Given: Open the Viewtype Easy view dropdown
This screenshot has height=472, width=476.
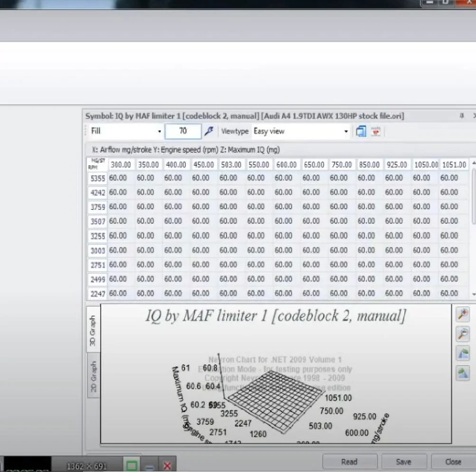Looking at the screenshot, I should (346, 132).
